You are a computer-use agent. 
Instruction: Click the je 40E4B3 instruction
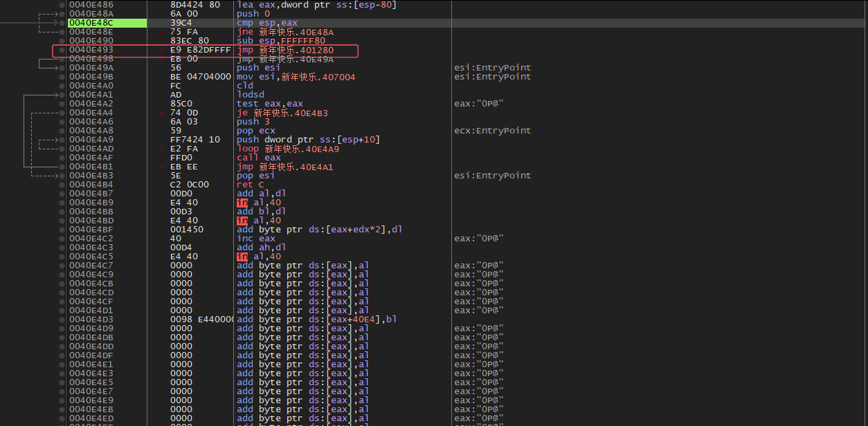tap(282, 113)
